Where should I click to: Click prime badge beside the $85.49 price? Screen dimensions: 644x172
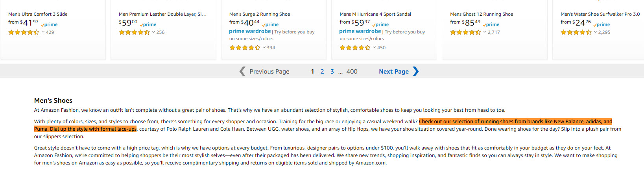click(491, 24)
